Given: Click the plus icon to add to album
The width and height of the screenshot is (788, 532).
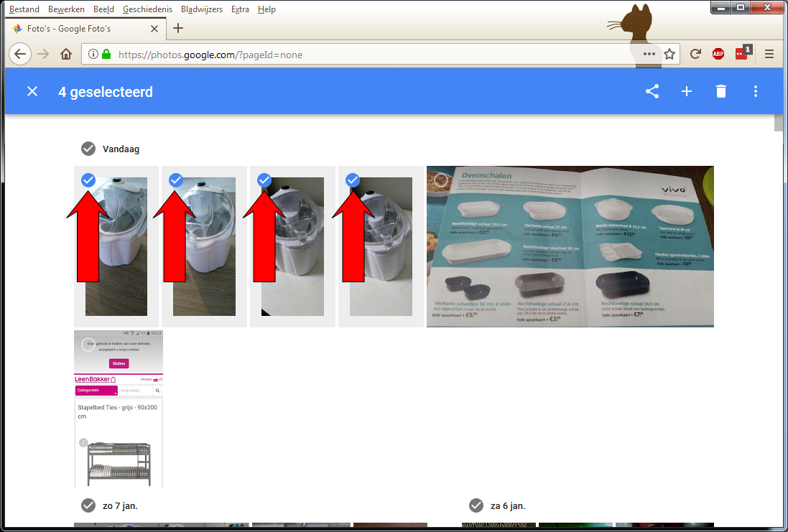Looking at the screenshot, I should click(x=687, y=91).
